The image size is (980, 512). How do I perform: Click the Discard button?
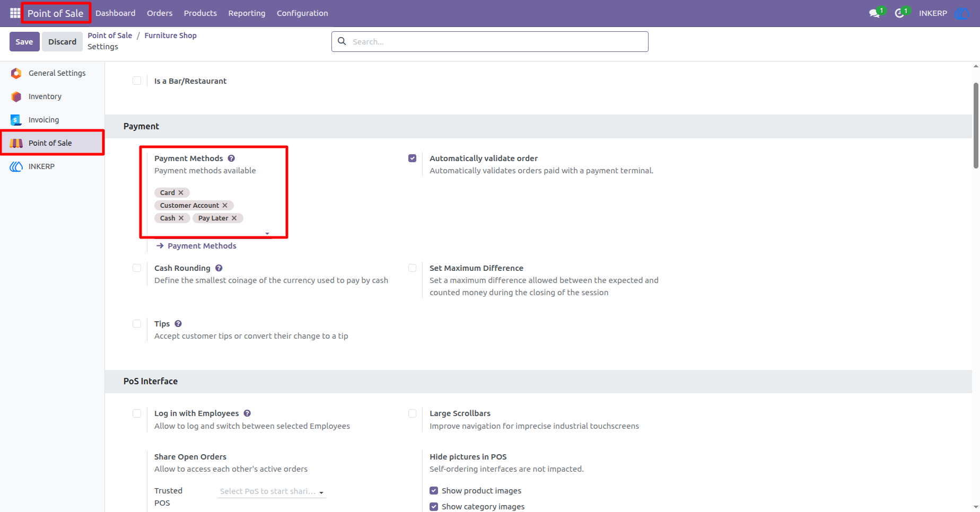[63, 42]
